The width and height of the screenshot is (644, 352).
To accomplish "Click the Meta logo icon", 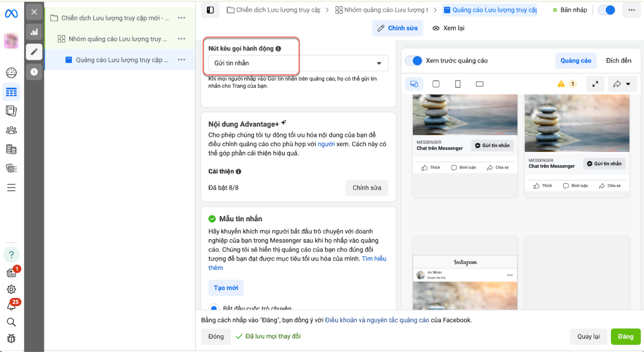I will click(x=11, y=14).
